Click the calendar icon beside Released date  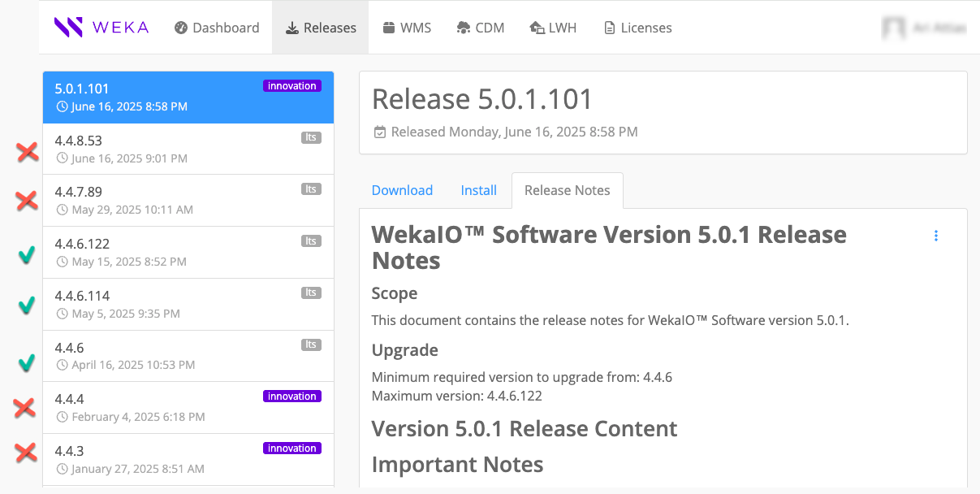(379, 132)
